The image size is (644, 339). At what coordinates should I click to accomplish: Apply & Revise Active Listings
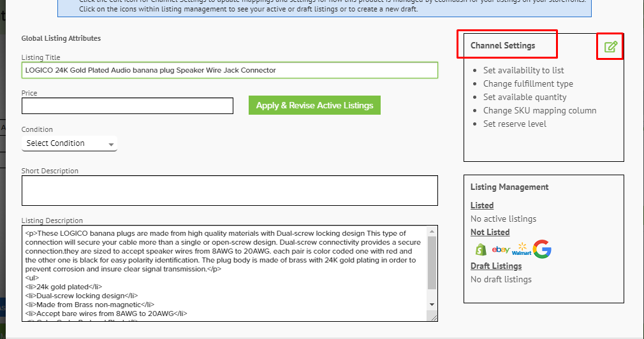click(314, 106)
